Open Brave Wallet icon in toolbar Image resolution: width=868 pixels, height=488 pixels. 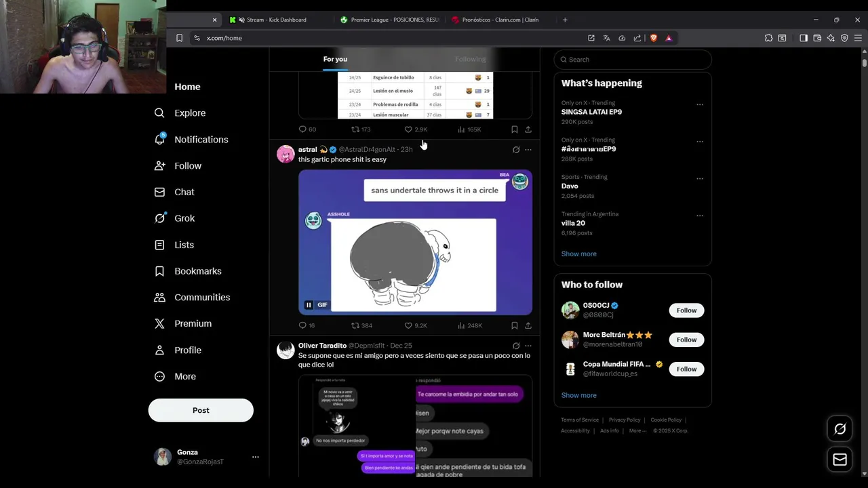click(817, 38)
